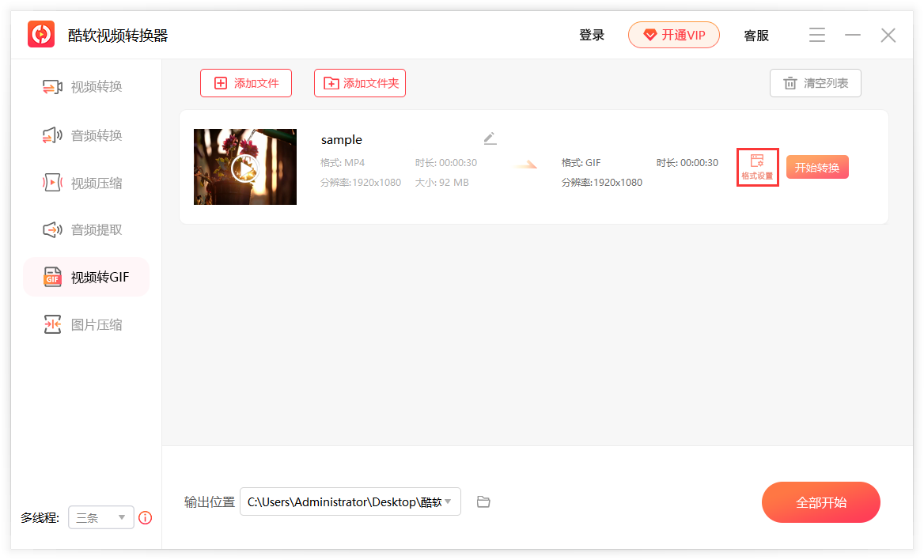Click the 添加文件 button
924x560 pixels.
tap(246, 83)
